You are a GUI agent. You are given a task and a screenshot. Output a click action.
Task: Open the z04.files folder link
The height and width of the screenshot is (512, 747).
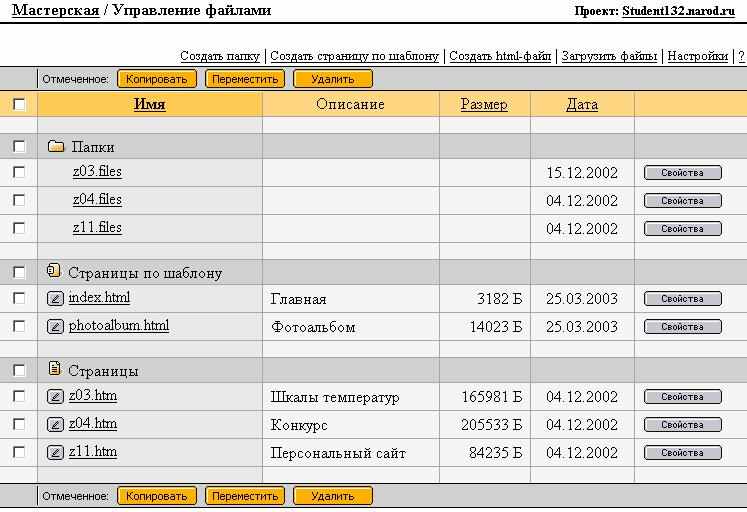coord(97,200)
